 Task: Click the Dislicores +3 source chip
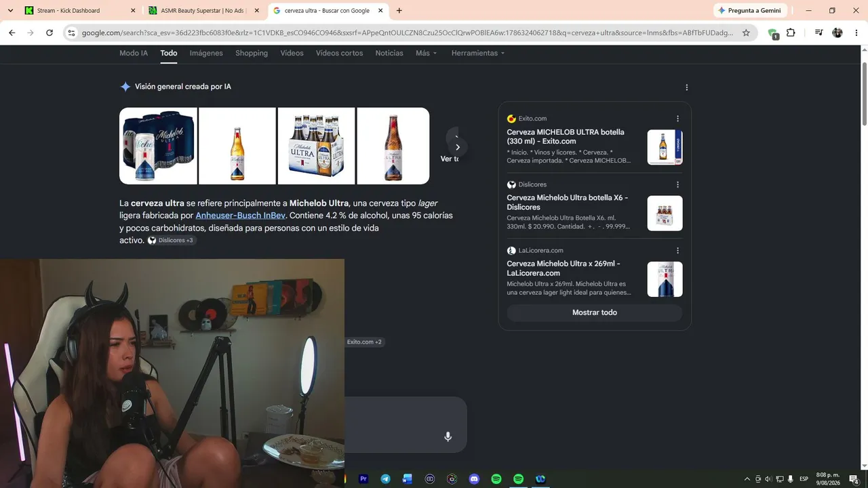pos(171,240)
